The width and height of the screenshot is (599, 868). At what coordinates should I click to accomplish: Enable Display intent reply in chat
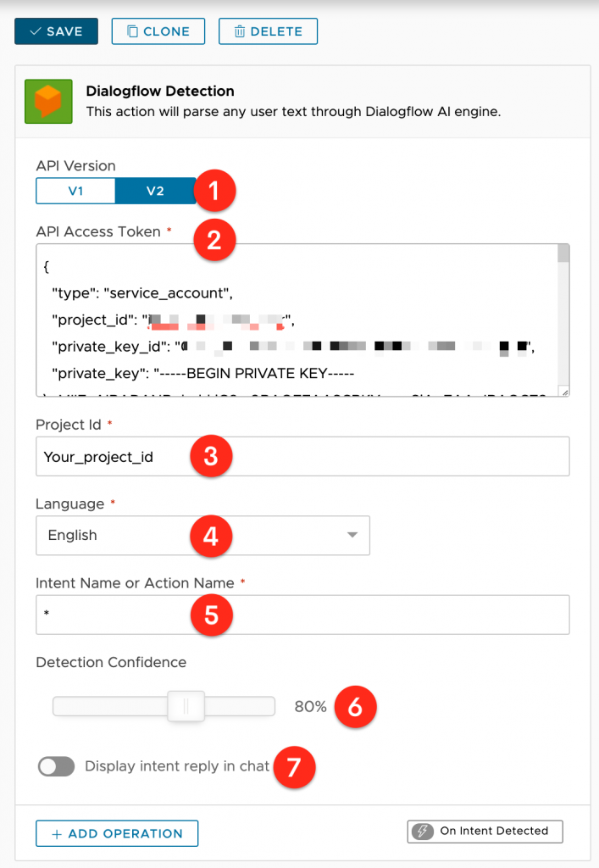click(x=57, y=766)
